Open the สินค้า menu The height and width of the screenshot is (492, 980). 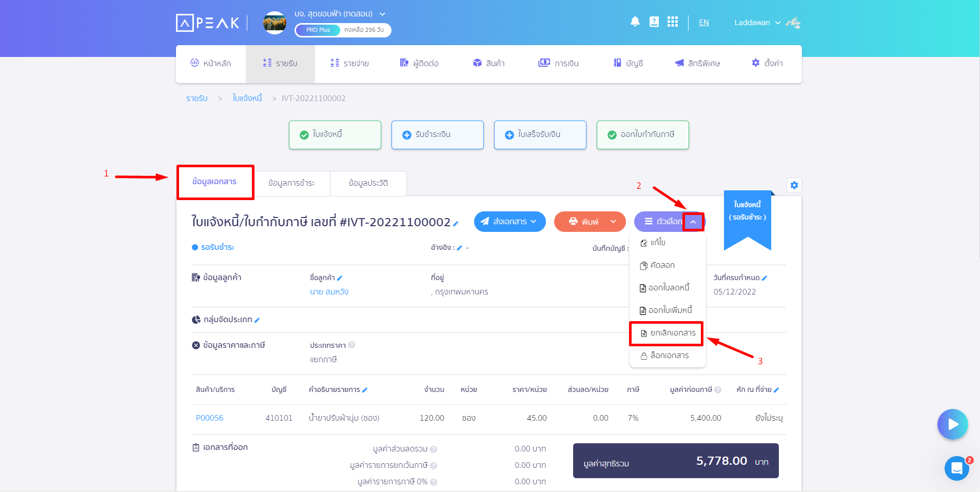point(488,63)
